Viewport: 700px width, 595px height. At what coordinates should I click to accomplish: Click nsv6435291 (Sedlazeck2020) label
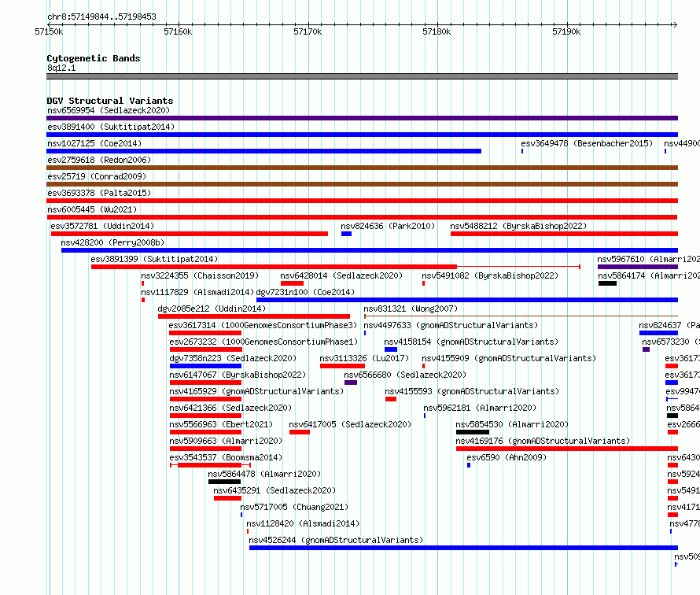click(274, 490)
